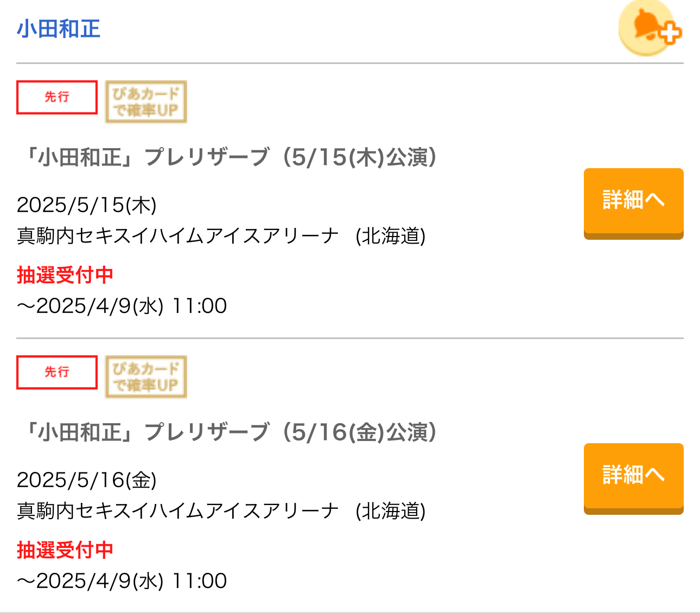Click ぴあカードで確率UP badge for 5/16

click(x=146, y=377)
